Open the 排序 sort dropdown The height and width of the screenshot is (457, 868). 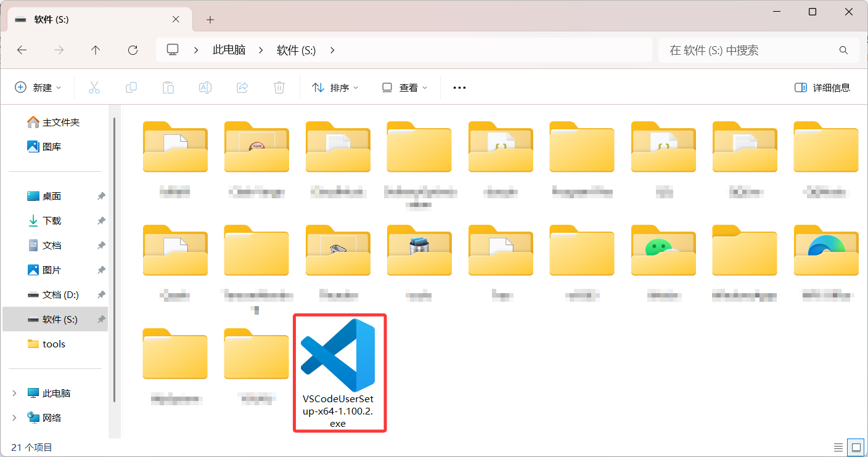[x=335, y=87]
